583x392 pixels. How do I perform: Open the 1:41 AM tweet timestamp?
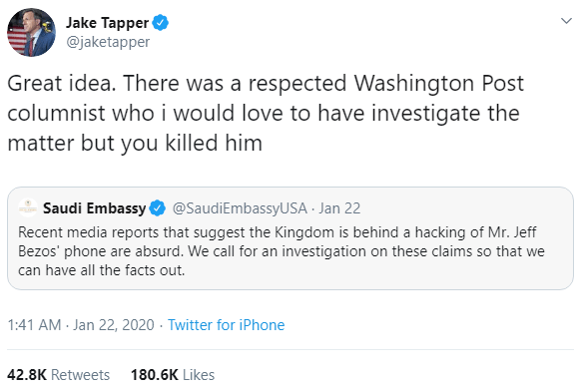[x=34, y=325]
